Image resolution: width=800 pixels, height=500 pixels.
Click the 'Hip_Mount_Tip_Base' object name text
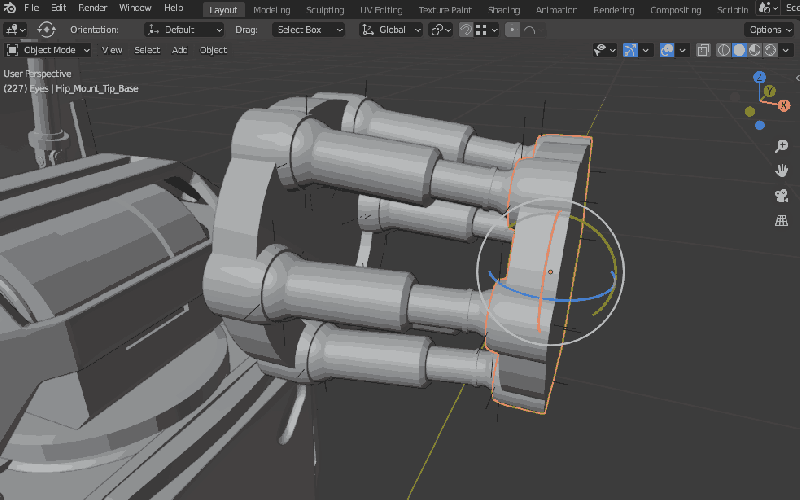coord(97,89)
